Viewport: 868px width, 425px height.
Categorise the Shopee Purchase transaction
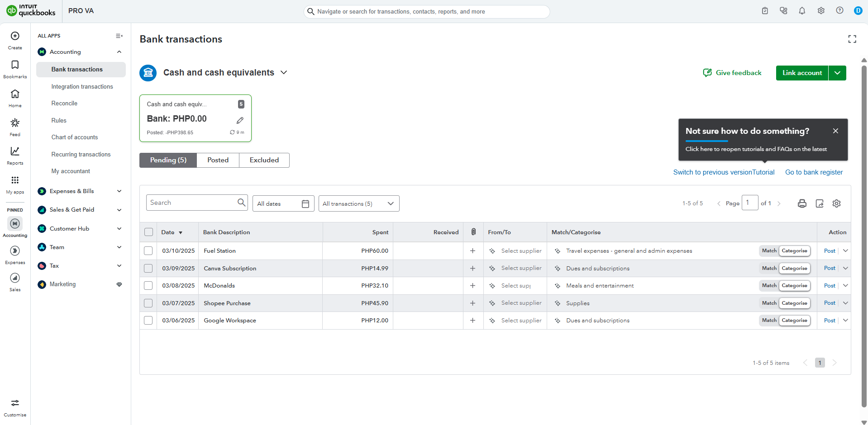point(794,303)
